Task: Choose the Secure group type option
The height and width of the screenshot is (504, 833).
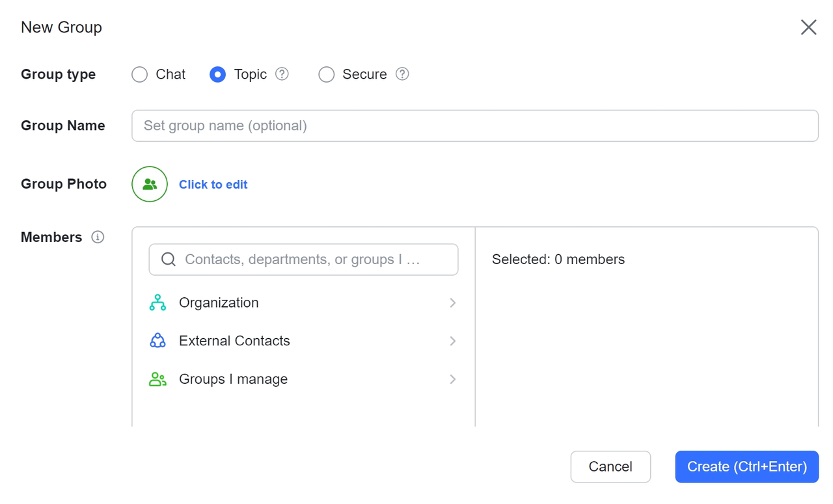Action: coord(327,75)
